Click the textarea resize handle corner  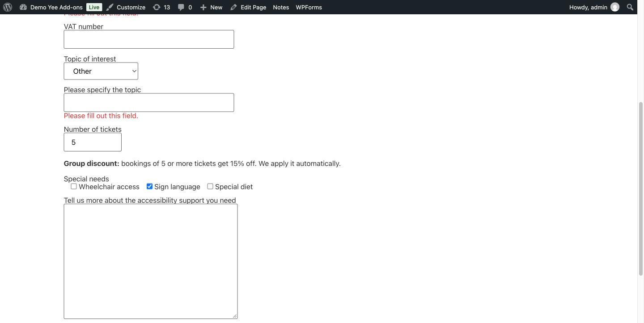pyautogui.click(x=234, y=316)
